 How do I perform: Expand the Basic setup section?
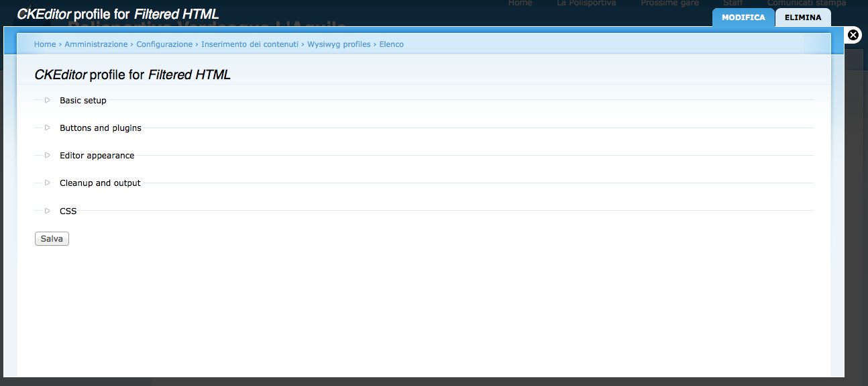pos(83,101)
